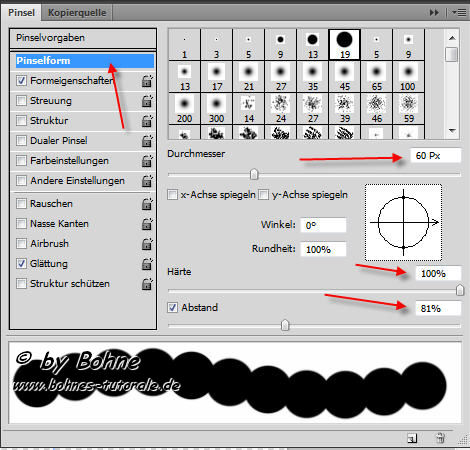This screenshot has width=470, height=450.
Task: Choose the spatter 59 brush preset
Action: pos(408,108)
